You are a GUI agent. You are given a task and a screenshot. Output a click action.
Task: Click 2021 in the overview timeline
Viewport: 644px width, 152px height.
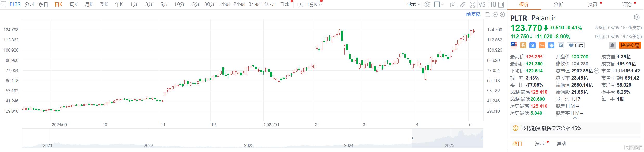click(47, 145)
